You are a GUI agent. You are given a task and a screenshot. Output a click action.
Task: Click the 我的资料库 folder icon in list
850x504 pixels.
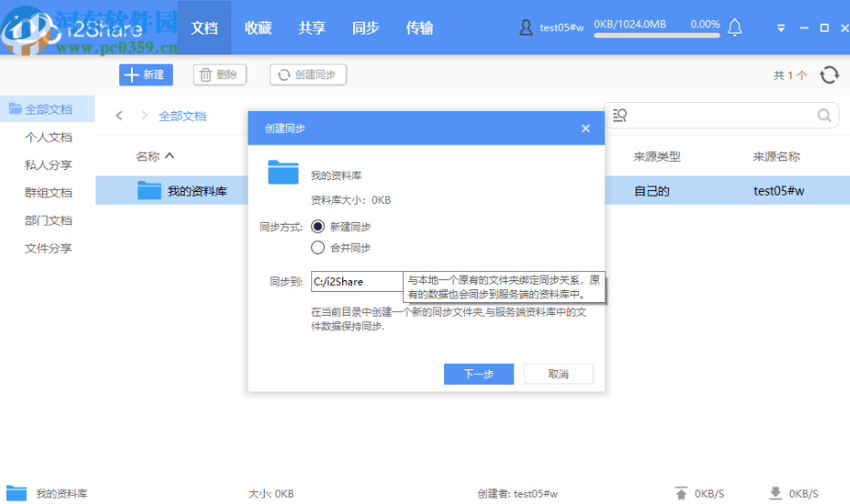pos(149,190)
